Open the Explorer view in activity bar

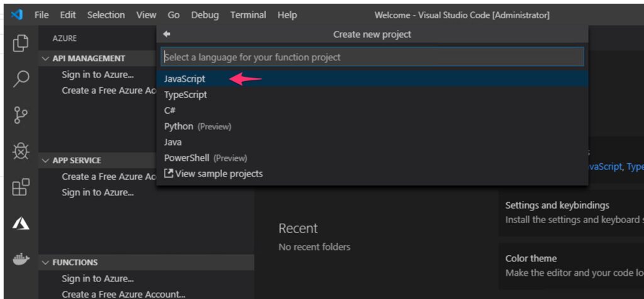coord(21,43)
